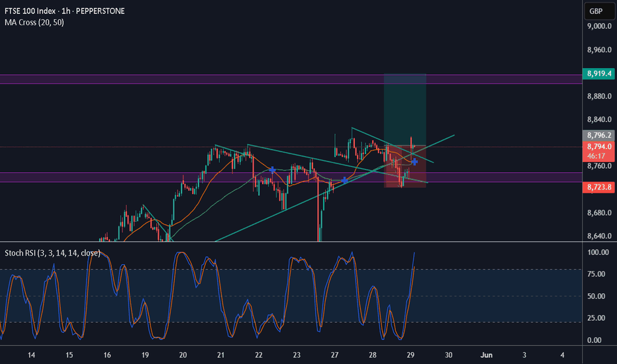Click date 21 on the time axis
617x364 pixels.
pyautogui.click(x=220, y=355)
